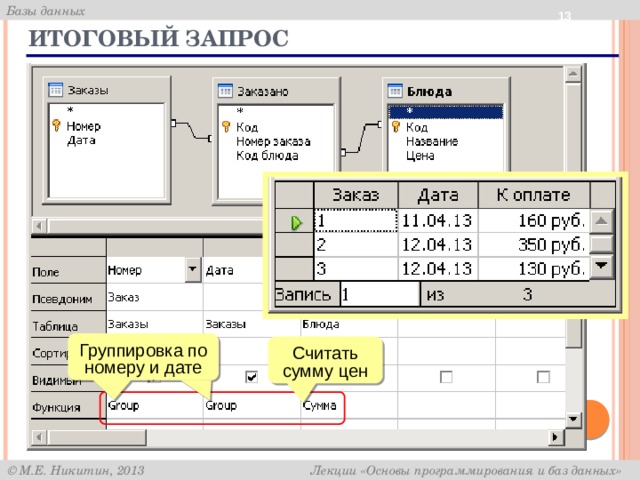Click the 160 руб. amount cell
This screenshot has width=640, height=480.
click(x=534, y=220)
